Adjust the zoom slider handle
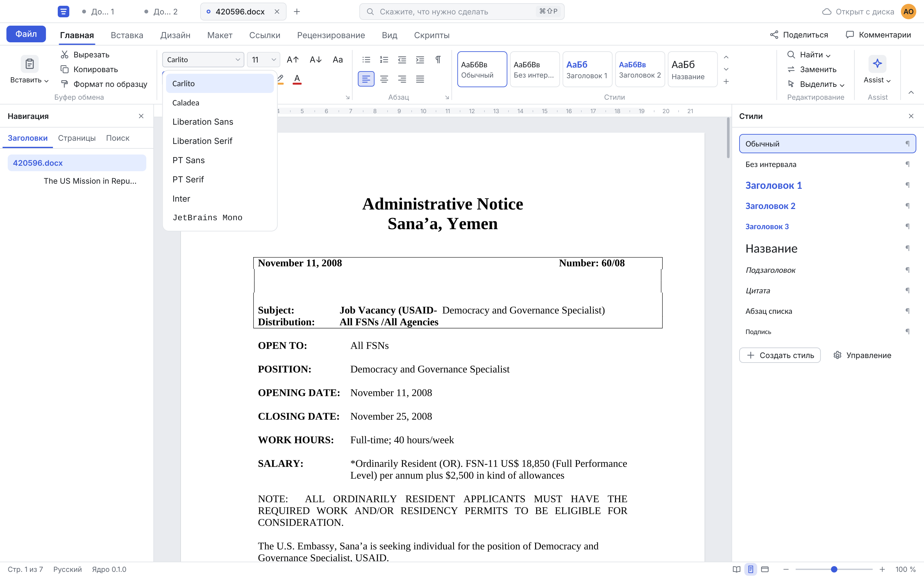Viewport: 924px width, 577px height. [834, 569]
